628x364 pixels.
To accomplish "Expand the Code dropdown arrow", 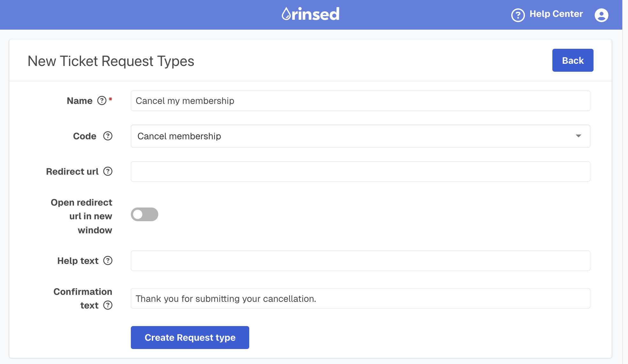I will (578, 136).
